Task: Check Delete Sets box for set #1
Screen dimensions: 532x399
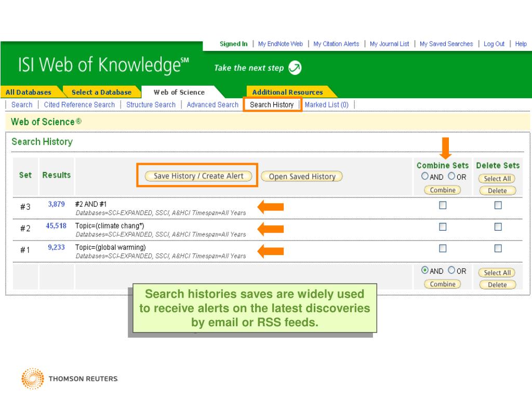Action: (x=498, y=248)
